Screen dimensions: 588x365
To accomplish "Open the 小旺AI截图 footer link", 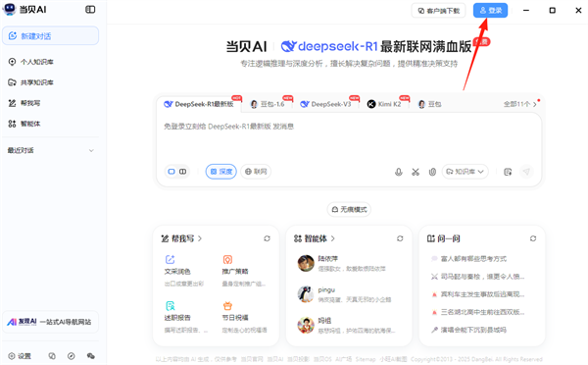I will 393,359.
